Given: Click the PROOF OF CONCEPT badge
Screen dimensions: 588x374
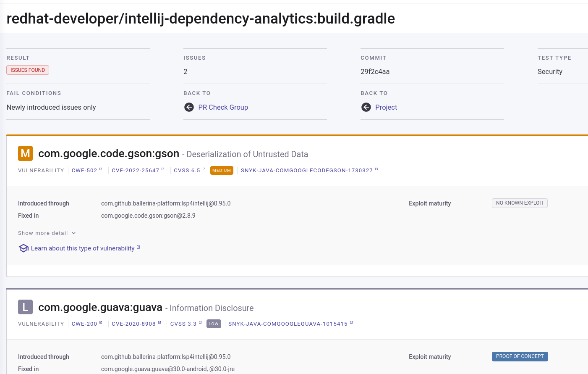Looking at the screenshot, I should [520, 356].
